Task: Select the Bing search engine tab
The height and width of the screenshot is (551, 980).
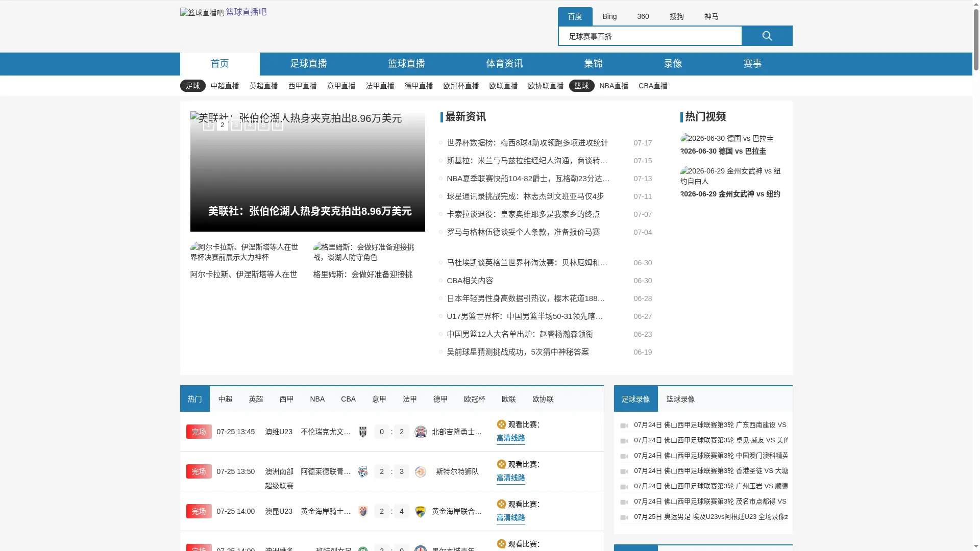Action: (x=609, y=16)
